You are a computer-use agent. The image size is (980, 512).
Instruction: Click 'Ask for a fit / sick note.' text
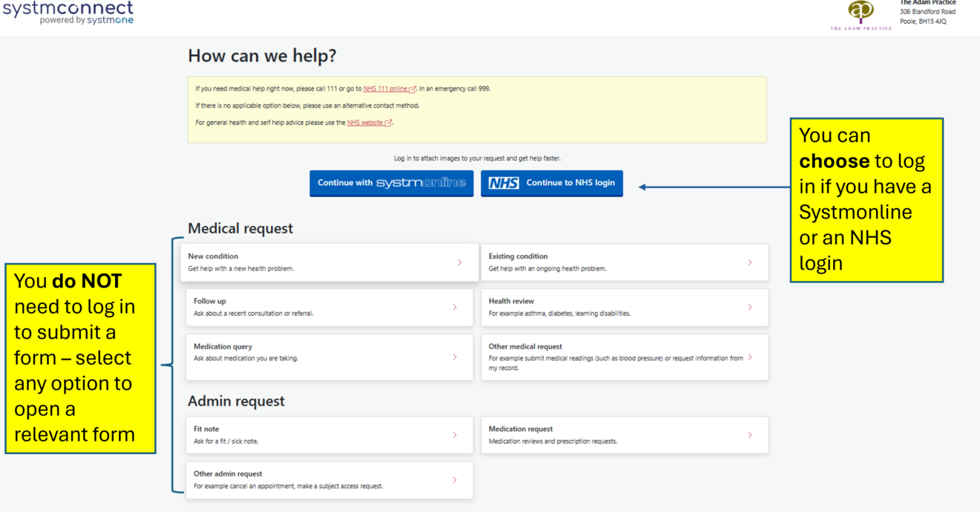(226, 441)
